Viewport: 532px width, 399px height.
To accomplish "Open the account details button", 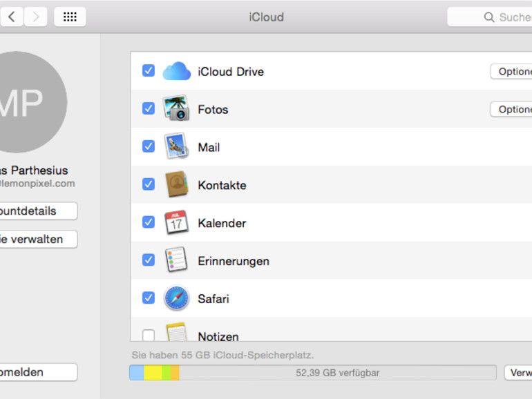I will [38, 211].
